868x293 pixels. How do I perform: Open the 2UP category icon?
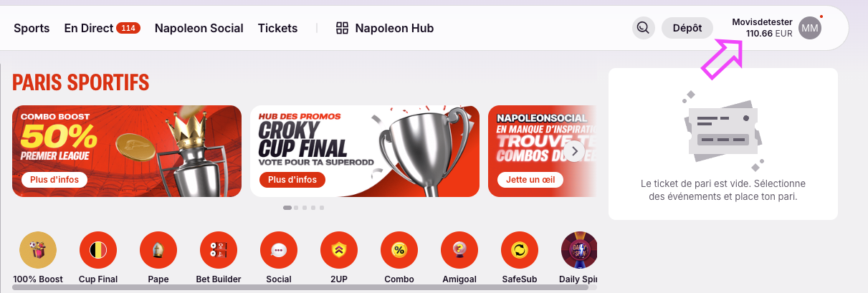[339, 250]
